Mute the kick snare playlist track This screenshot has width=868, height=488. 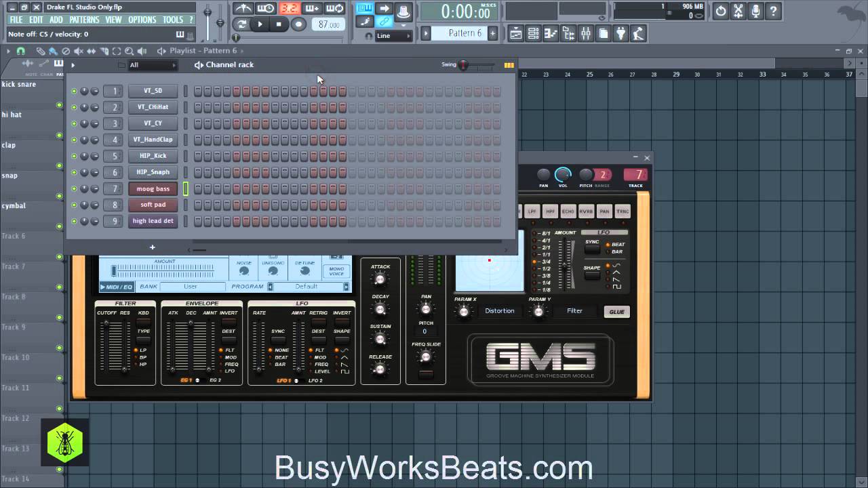59,105
